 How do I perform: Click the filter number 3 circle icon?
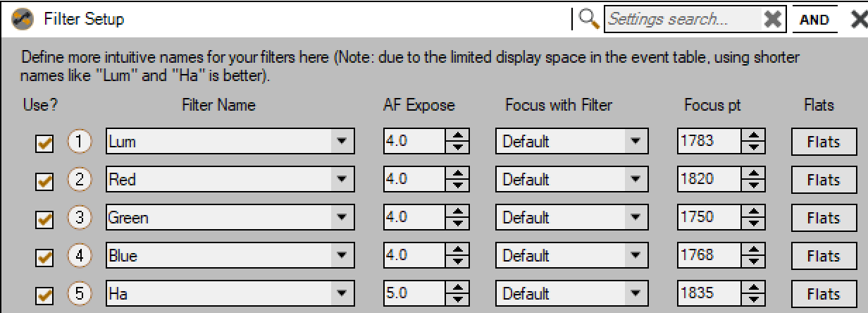80,218
